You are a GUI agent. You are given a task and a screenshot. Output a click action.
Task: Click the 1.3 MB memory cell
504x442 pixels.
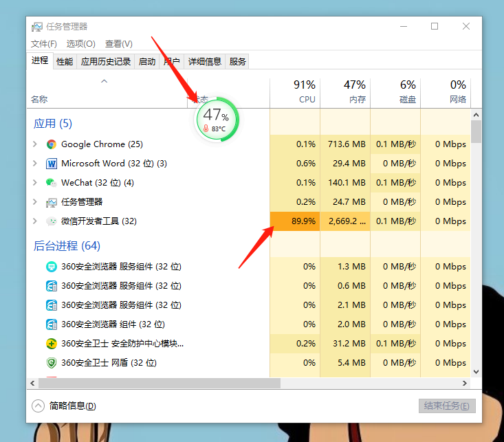[345, 267]
